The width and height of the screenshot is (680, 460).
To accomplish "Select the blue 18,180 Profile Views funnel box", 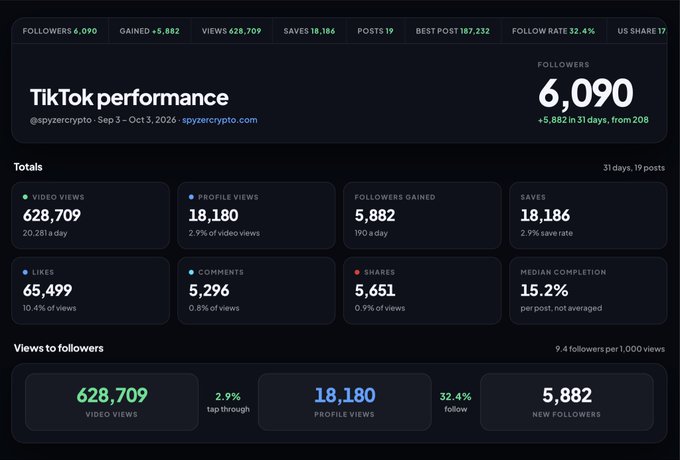I will click(345, 402).
